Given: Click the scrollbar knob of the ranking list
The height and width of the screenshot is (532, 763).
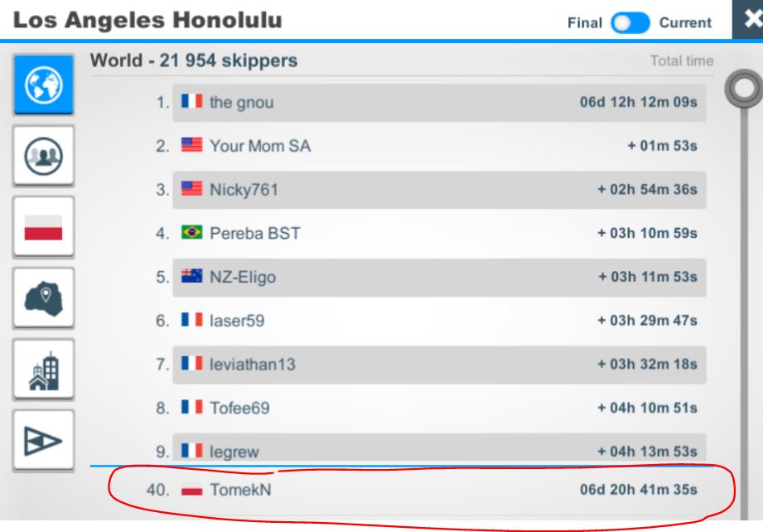Looking at the screenshot, I should tap(743, 89).
